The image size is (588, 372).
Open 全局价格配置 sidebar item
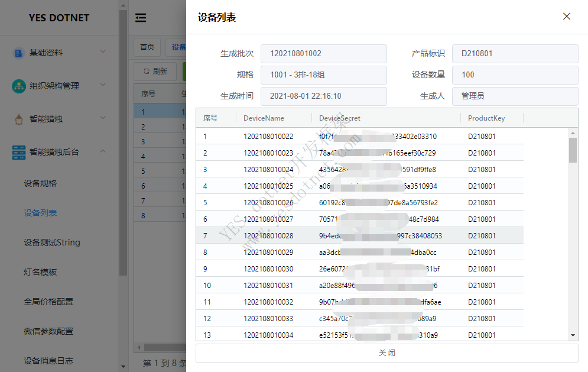(48, 302)
